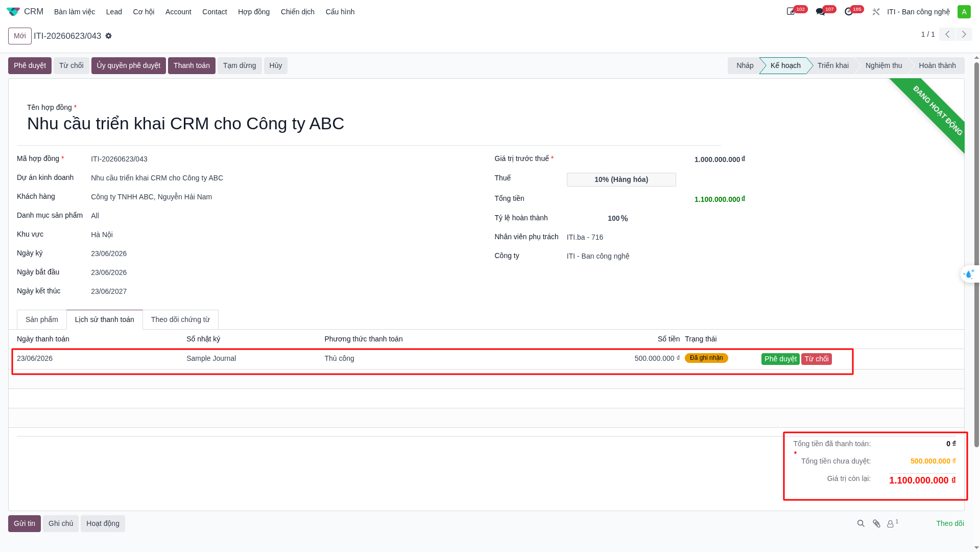
Task: Reject the 500.000.000 payment row
Action: click(817, 359)
